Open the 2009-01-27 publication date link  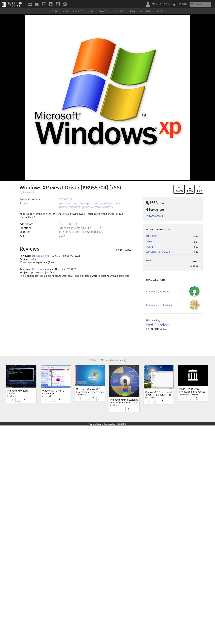click(66, 199)
